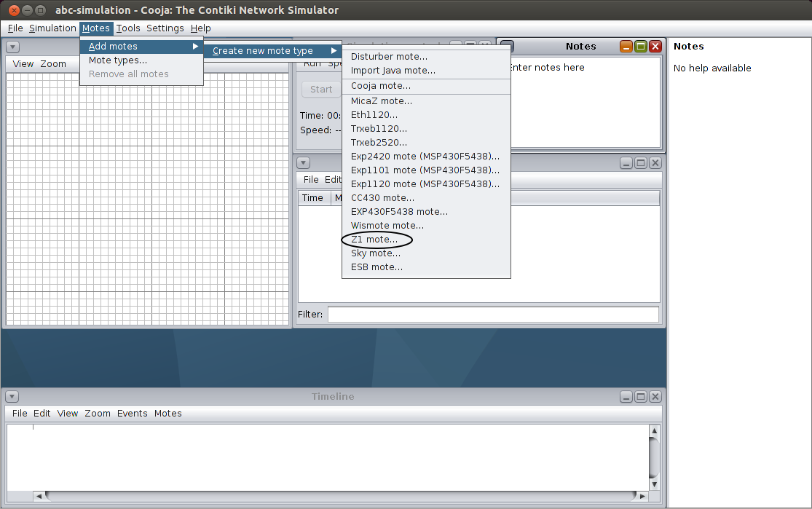This screenshot has height=509, width=812.
Task: Open the Simulation menu
Action: 52,28
